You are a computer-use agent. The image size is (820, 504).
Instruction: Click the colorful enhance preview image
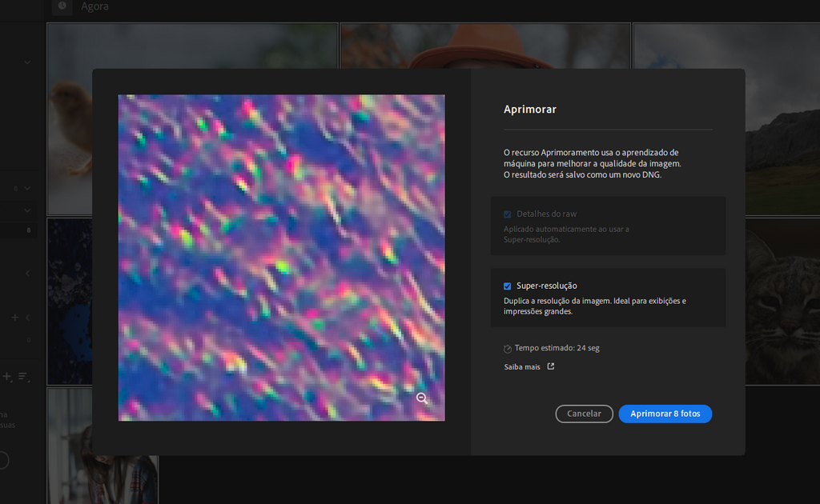click(x=281, y=258)
